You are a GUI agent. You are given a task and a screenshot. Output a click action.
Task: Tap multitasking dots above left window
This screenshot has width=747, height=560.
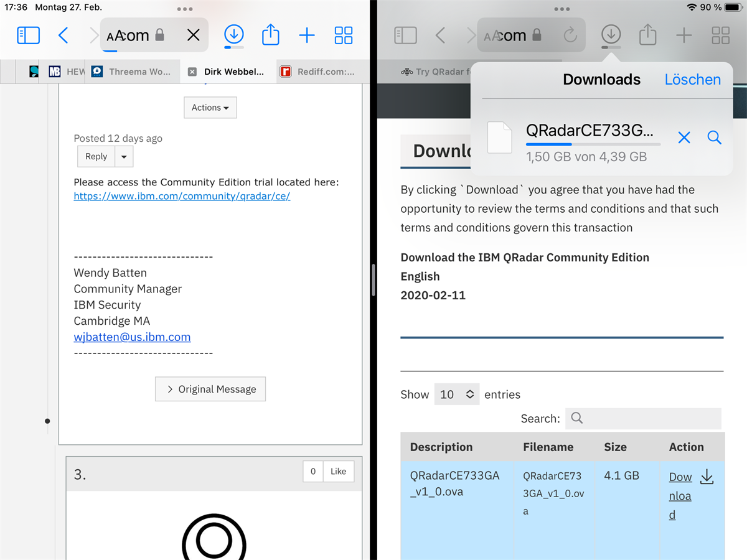[185, 9]
